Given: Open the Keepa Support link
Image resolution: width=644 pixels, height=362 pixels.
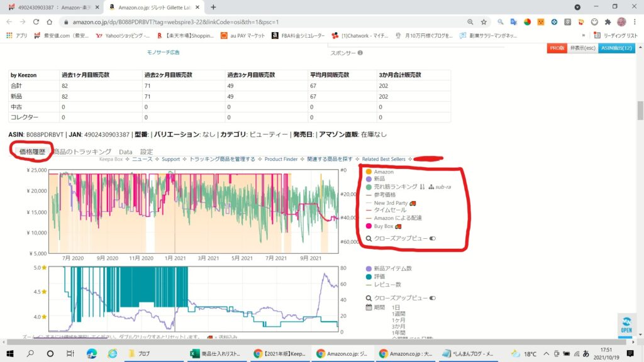Looking at the screenshot, I should tap(170, 159).
